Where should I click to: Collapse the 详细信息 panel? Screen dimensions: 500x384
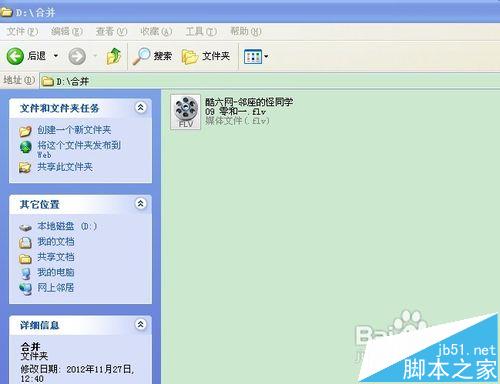pyautogui.click(x=141, y=324)
